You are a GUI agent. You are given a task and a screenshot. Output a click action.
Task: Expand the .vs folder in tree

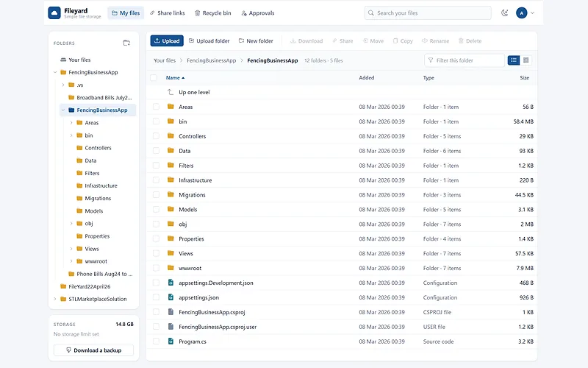click(x=63, y=85)
